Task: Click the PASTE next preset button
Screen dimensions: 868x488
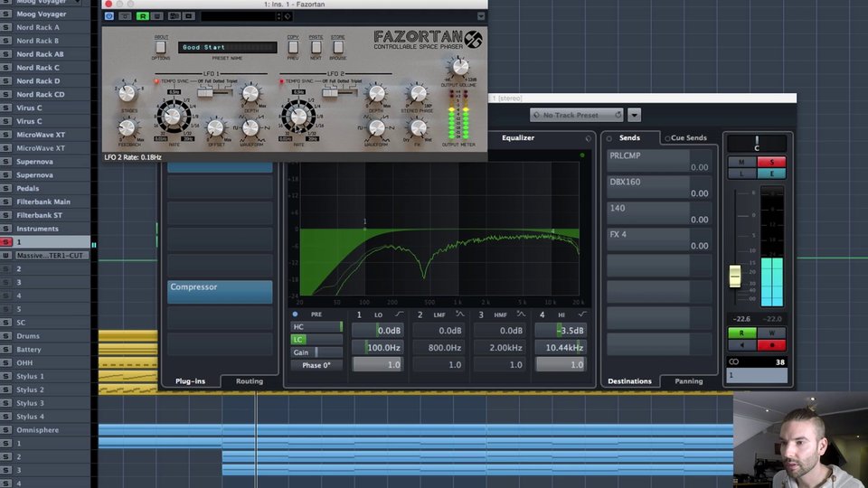Action: [316, 47]
